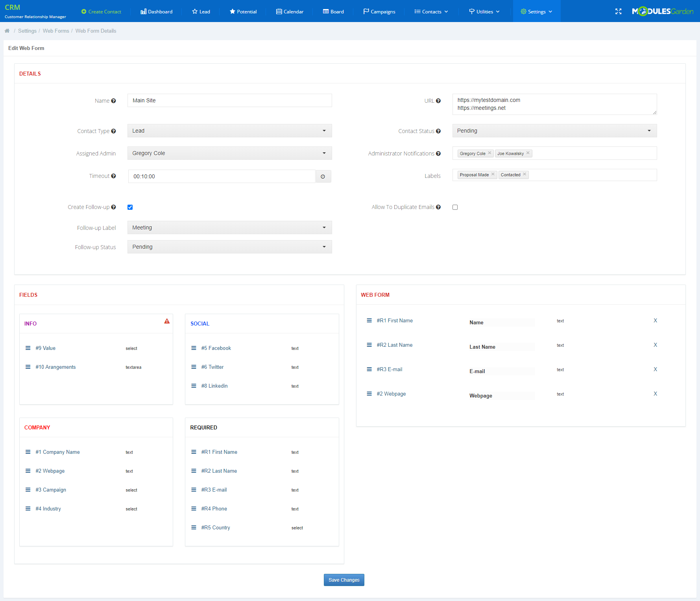700x601 pixels.
Task: Remove the Contacted label tag
Action: (525, 174)
